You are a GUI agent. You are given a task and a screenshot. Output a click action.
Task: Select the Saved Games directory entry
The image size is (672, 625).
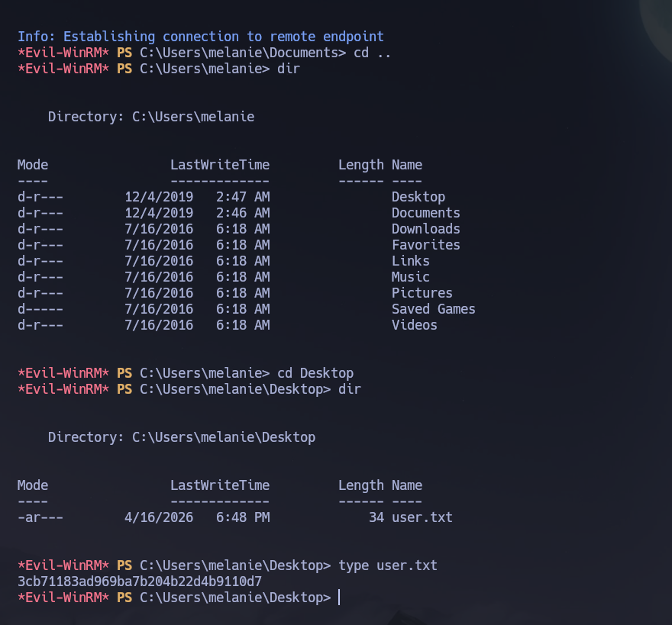[433, 308]
